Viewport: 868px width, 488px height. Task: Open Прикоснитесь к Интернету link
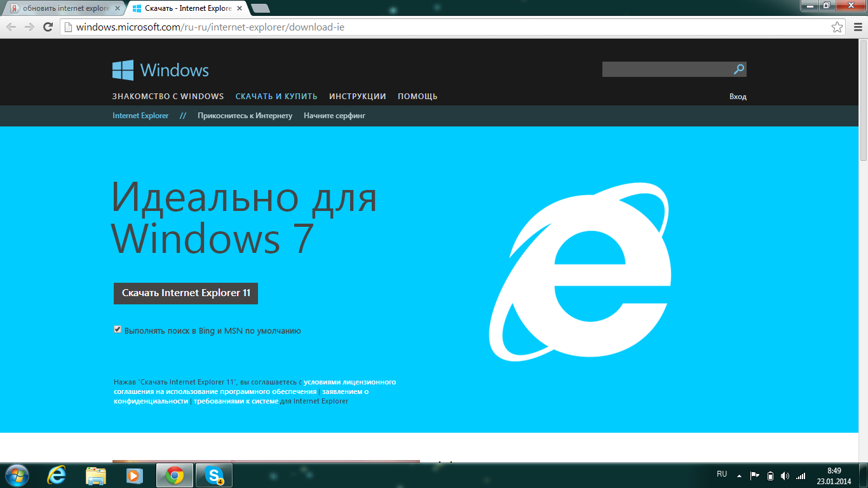245,116
